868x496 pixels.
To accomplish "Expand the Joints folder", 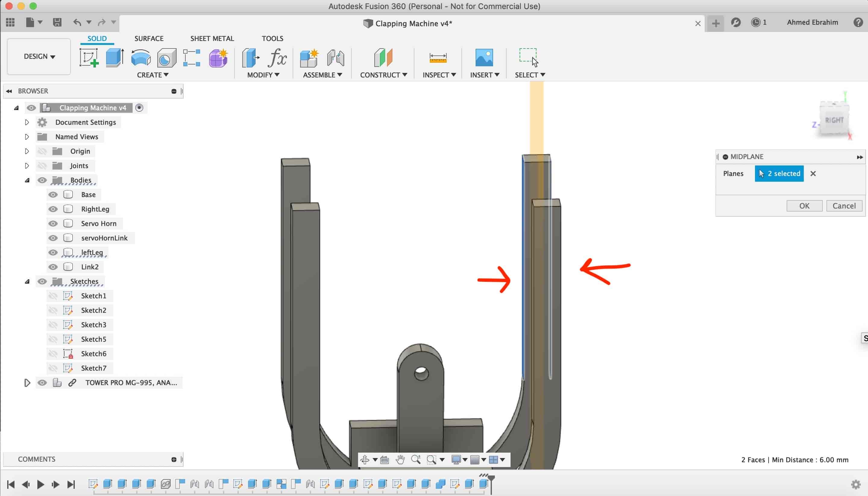I will [27, 165].
